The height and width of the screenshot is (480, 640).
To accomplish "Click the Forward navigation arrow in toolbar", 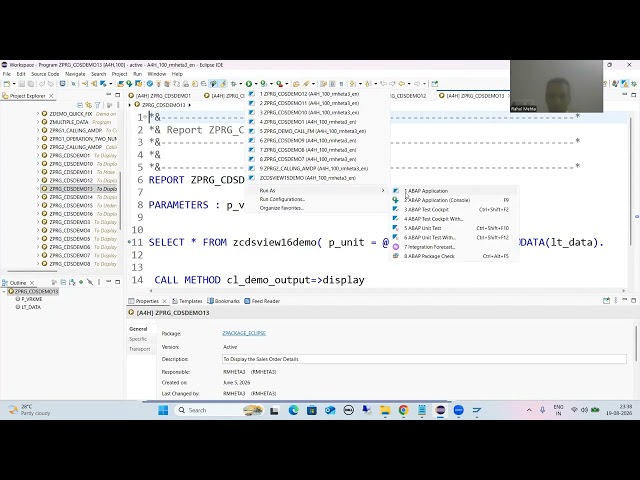I will (417, 84).
